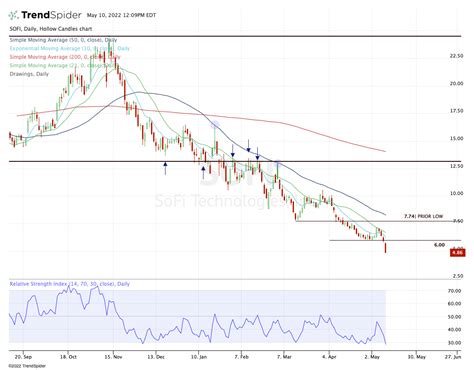The height and width of the screenshot is (370, 474).
Task: Click the 20.00 price axis label
Action: [x=456, y=83]
